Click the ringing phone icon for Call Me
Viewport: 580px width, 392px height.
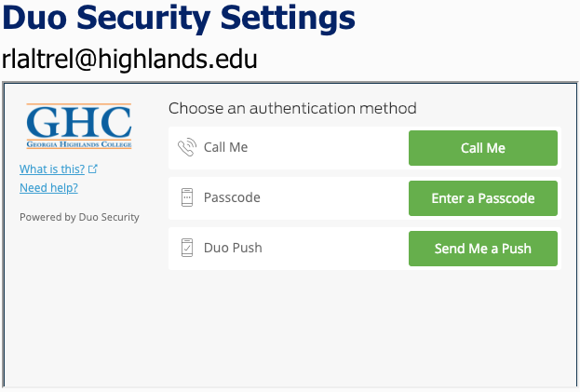pyautogui.click(x=187, y=147)
